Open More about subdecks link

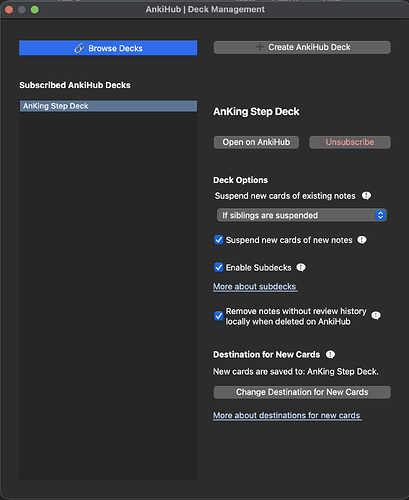click(255, 287)
